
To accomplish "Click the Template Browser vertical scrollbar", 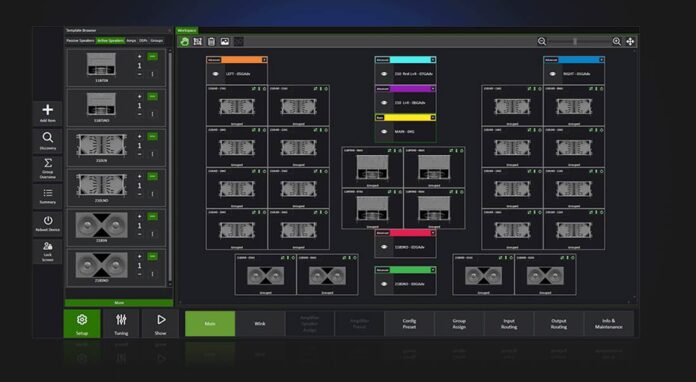I will 170,166.
